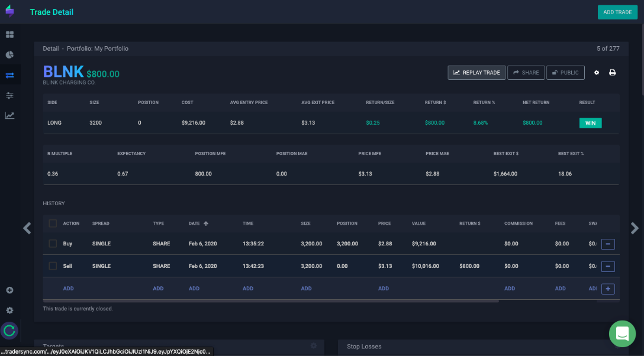644x356 pixels.
Task: Click ADD under the Price column
Action: (x=384, y=289)
